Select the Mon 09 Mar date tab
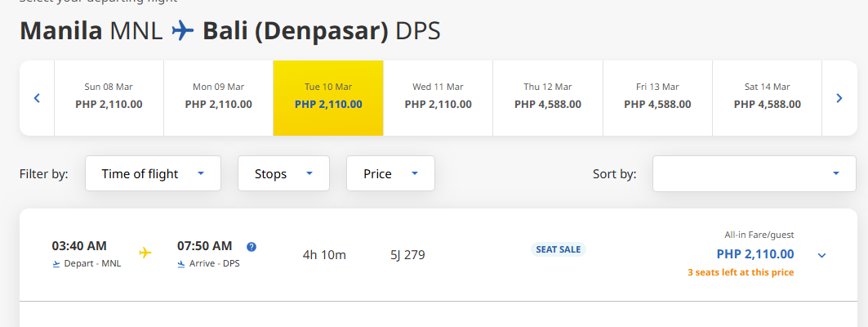The width and height of the screenshot is (868, 327). [x=218, y=96]
